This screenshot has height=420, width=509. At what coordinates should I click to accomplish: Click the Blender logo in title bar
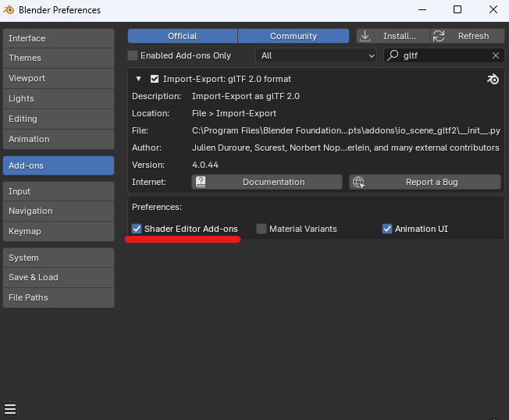coord(9,9)
